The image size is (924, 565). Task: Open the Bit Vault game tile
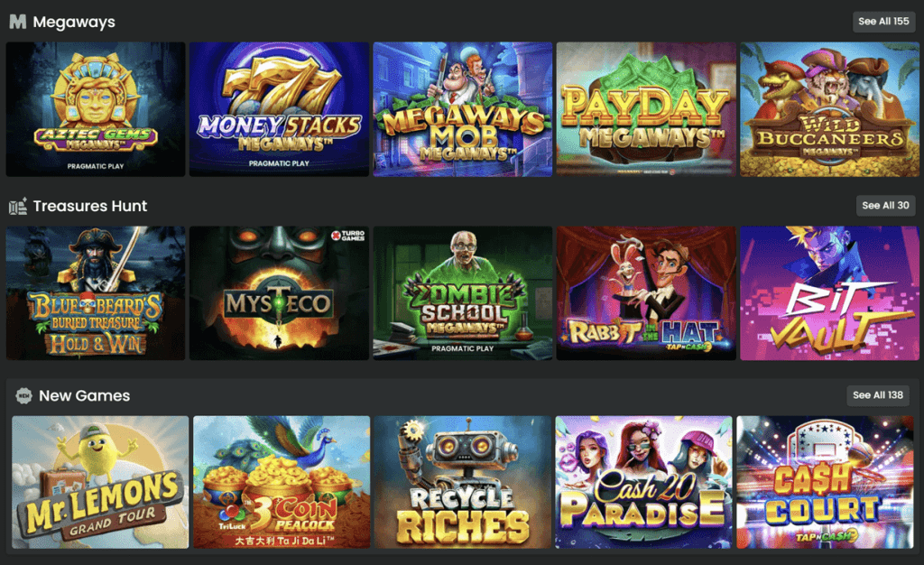click(829, 292)
